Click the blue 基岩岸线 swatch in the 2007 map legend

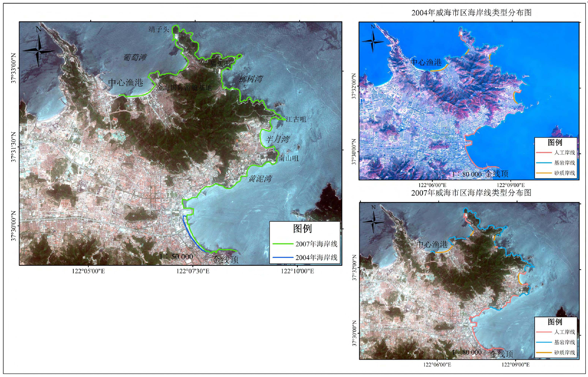544,342
